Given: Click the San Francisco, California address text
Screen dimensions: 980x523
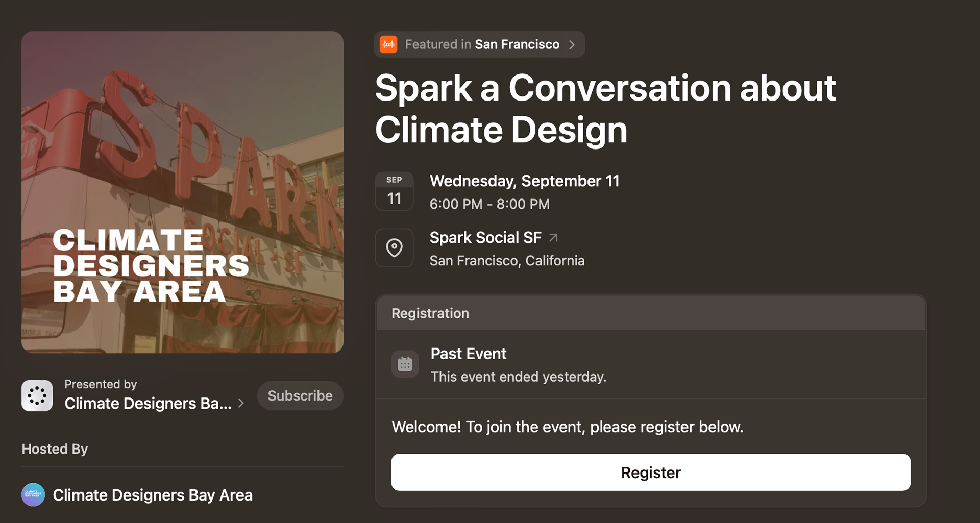Looking at the screenshot, I should (507, 261).
